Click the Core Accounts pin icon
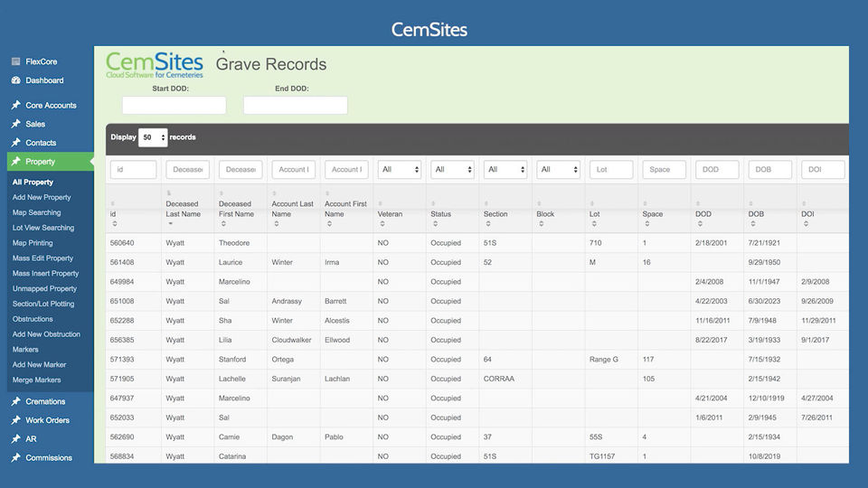The width and height of the screenshot is (868, 488). (15, 105)
